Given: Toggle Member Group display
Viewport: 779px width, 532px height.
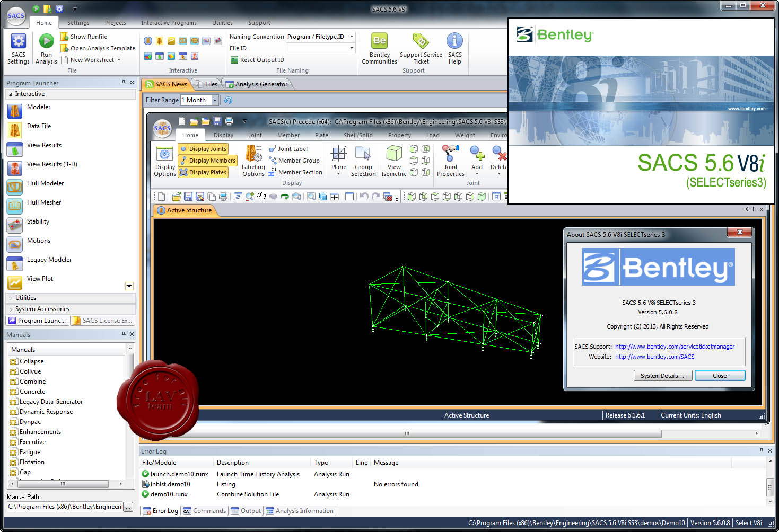Looking at the screenshot, I should pos(294,161).
